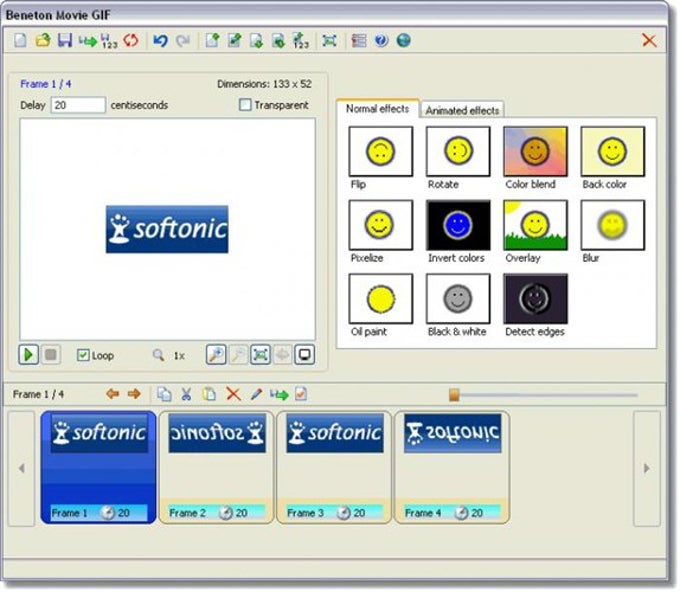Apply the Back color effect
The width and height of the screenshot is (680, 592).
613,151
